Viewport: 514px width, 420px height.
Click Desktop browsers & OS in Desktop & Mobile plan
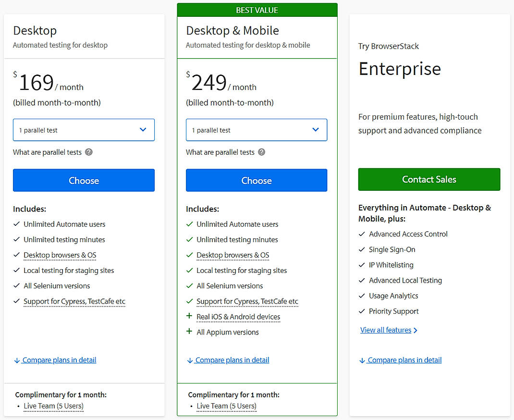tap(233, 255)
